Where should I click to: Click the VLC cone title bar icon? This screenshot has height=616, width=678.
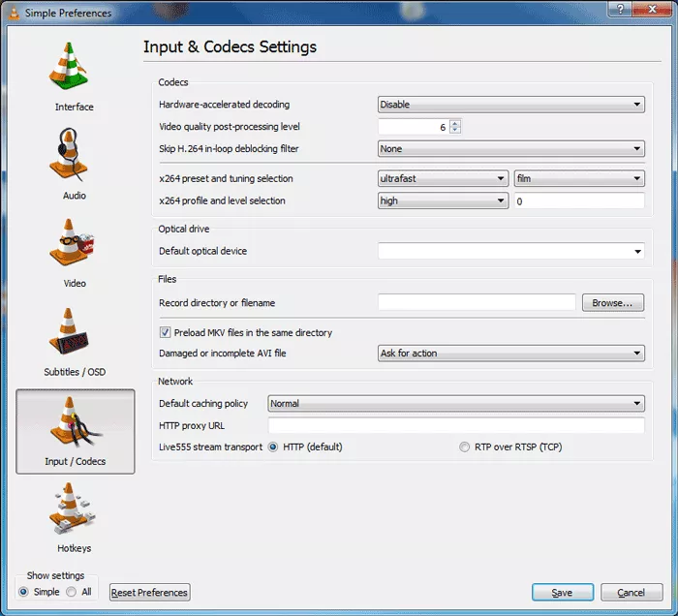coord(14,13)
